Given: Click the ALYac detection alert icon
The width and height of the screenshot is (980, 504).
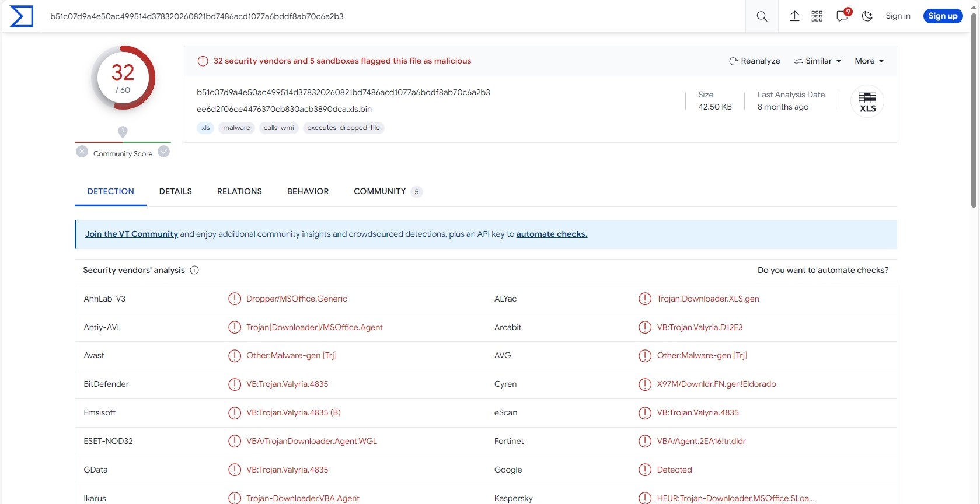Looking at the screenshot, I should point(645,299).
